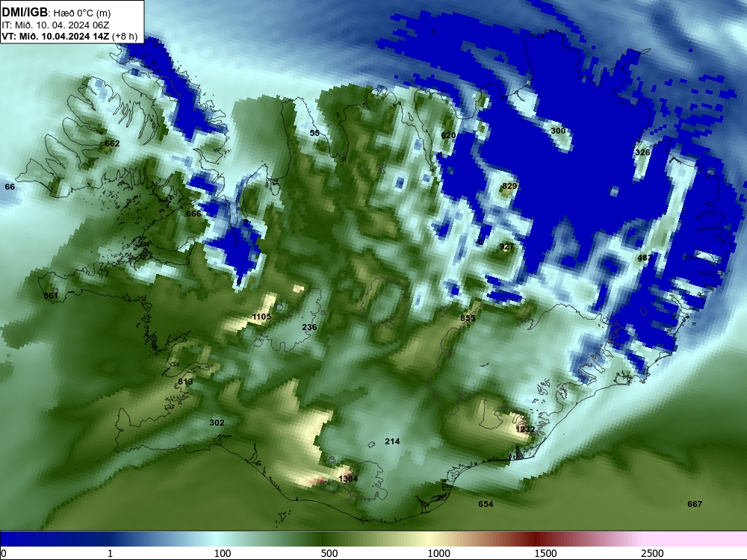Click map value 326
Image resolution: width=747 pixels, height=560 pixels.
coord(642,152)
